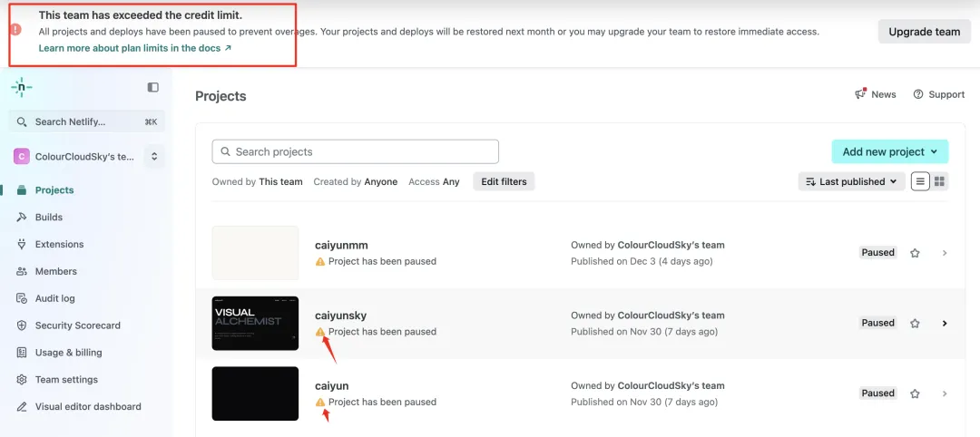This screenshot has width=980, height=437.
Task: Open Support help icon
Action: click(918, 94)
